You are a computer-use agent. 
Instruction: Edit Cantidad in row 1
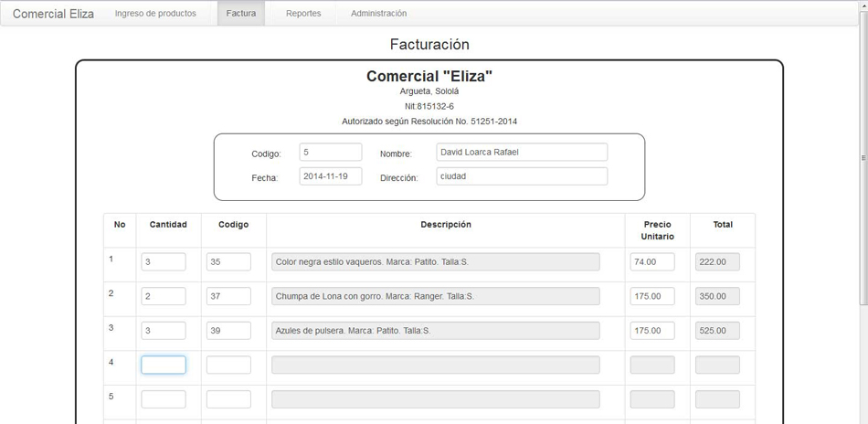pyautogui.click(x=164, y=262)
